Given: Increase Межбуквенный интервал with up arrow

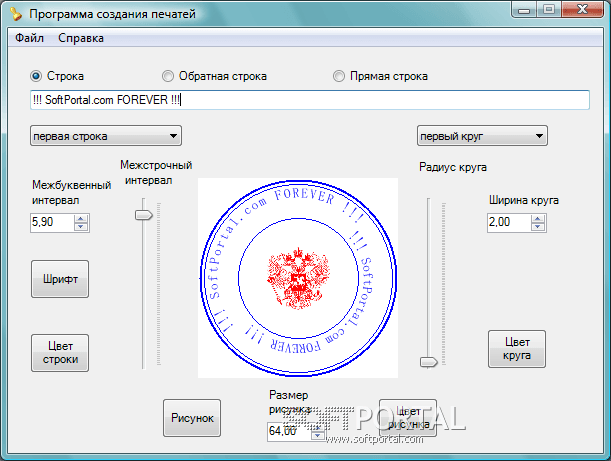Looking at the screenshot, I should pyautogui.click(x=81, y=219).
